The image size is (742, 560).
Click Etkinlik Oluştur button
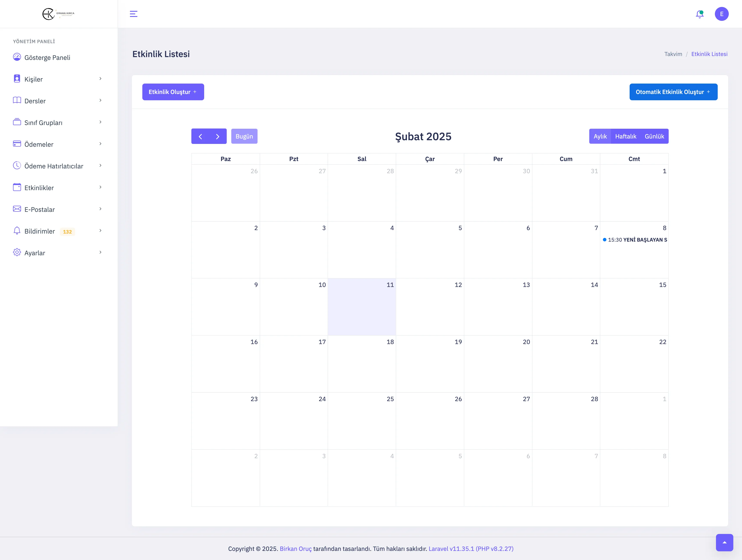pos(173,92)
